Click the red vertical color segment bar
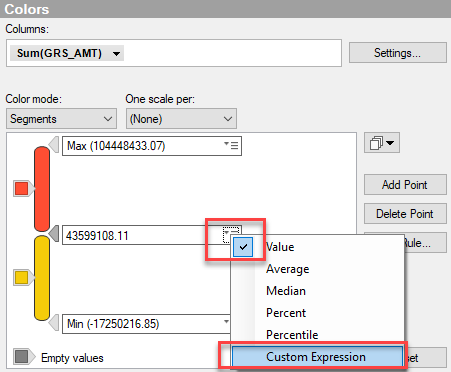The image size is (451, 372). pos(42,189)
